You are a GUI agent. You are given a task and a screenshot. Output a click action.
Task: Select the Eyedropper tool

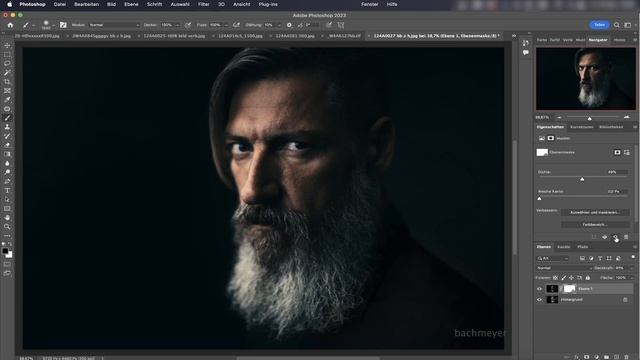click(x=7, y=100)
